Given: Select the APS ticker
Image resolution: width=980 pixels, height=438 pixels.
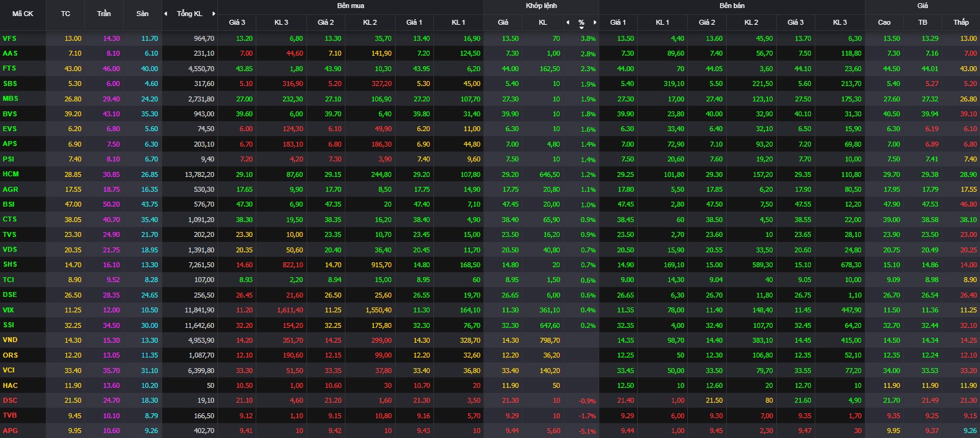Looking at the screenshot, I should click(x=10, y=144).
